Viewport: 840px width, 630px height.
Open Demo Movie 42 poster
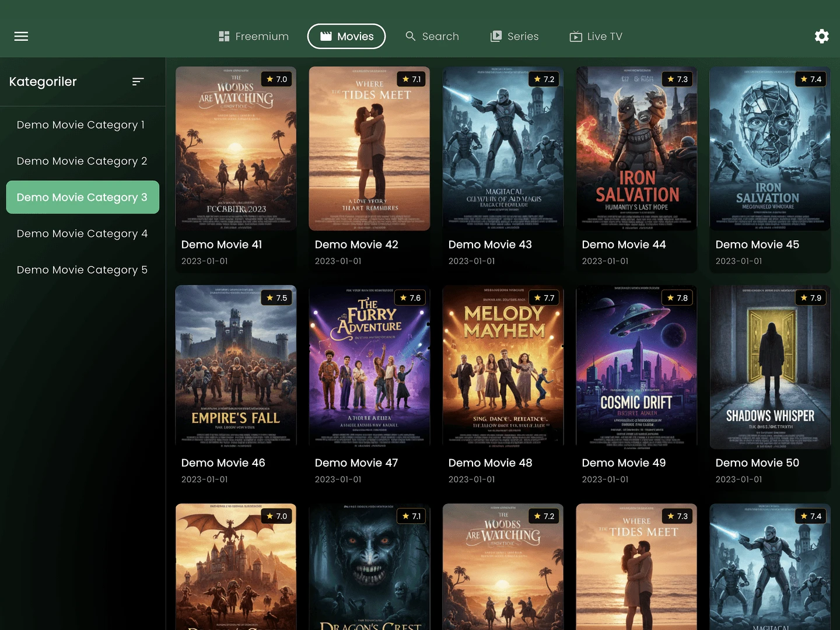369,149
